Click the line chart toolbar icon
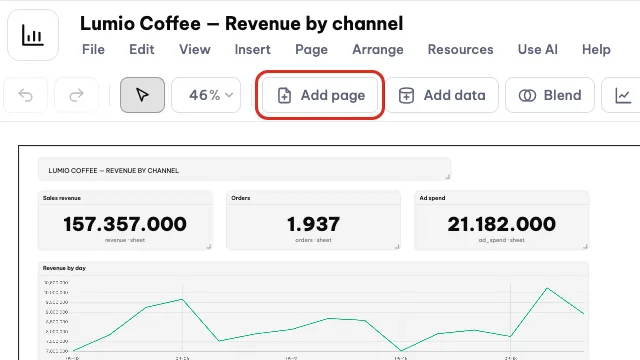The image size is (640, 360). coord(623,95)
